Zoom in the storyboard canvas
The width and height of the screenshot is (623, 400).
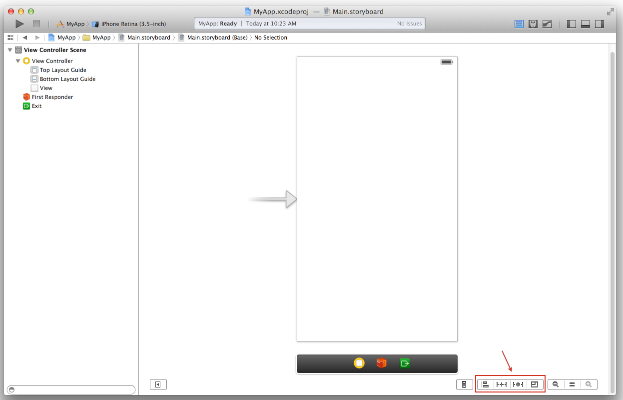(x=590, y=384)
